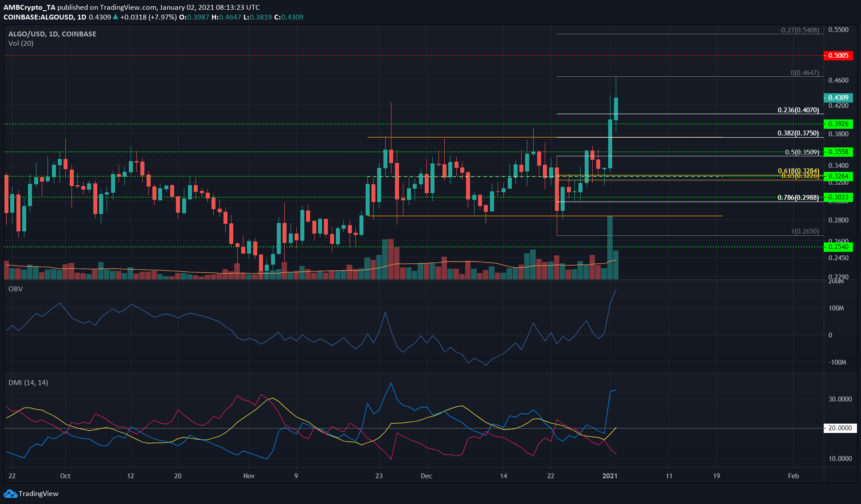Click the current price 0.4309 label

pyautogui.click(x=838, y=98)
